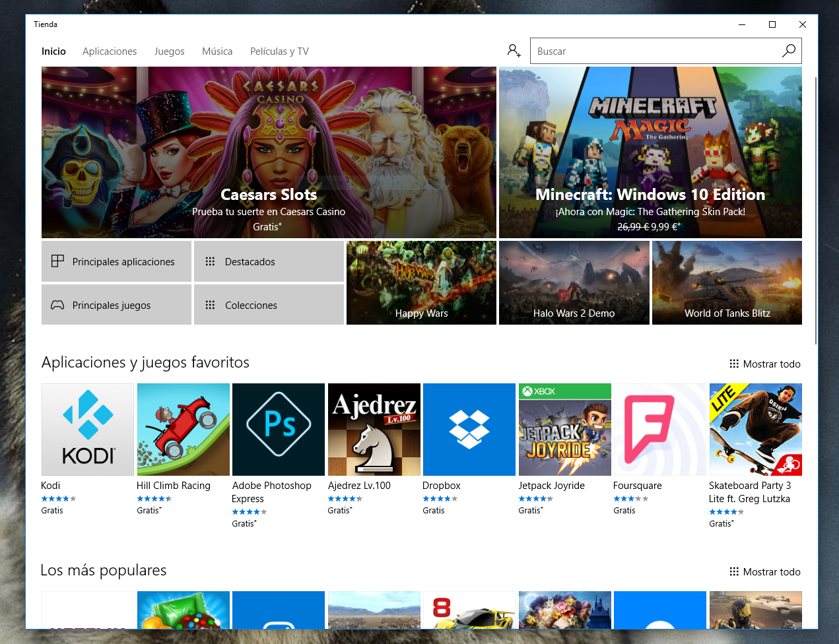Image resolution: width=839 pixels, height=644 pixels.
Task: Select the Inicio tab
Action: pos(53,51)
